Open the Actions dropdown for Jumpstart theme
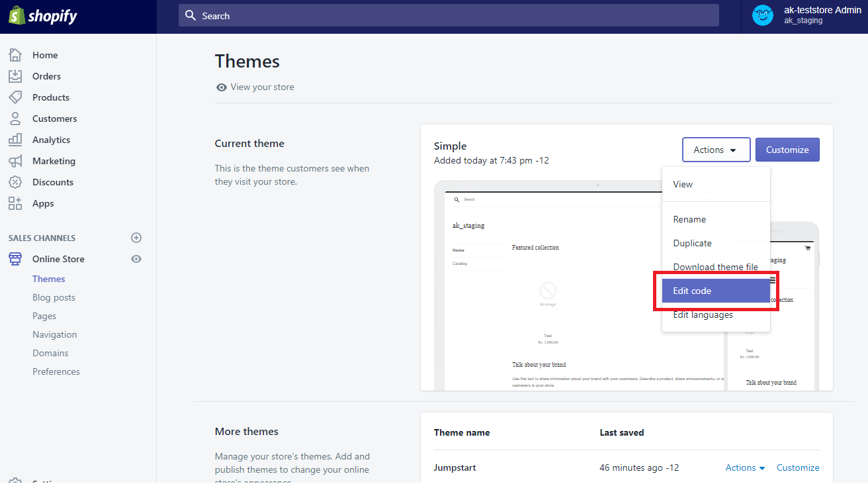Screen dimensions: 868x486 click(745, 467)
